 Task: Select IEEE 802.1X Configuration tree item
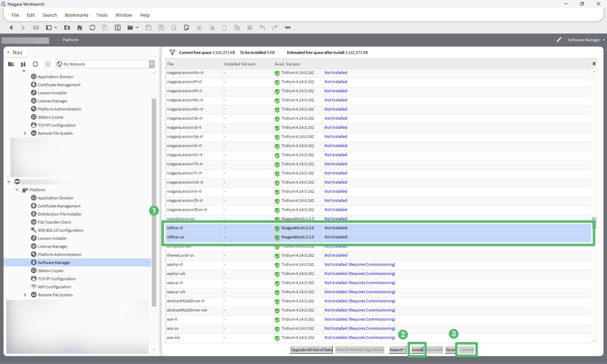(x=61, y=230)
